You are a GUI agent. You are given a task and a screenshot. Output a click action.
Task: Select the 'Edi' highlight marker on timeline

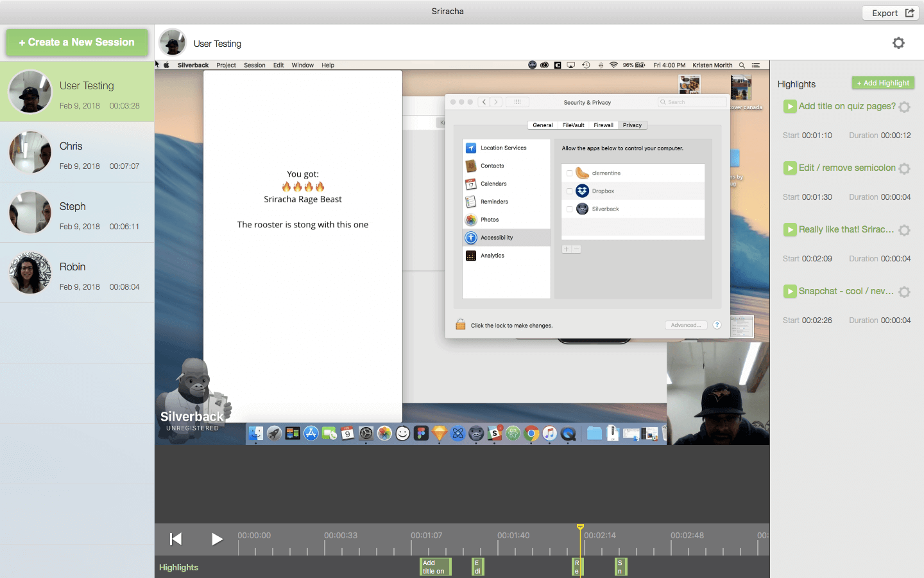[x=477, y=567]
